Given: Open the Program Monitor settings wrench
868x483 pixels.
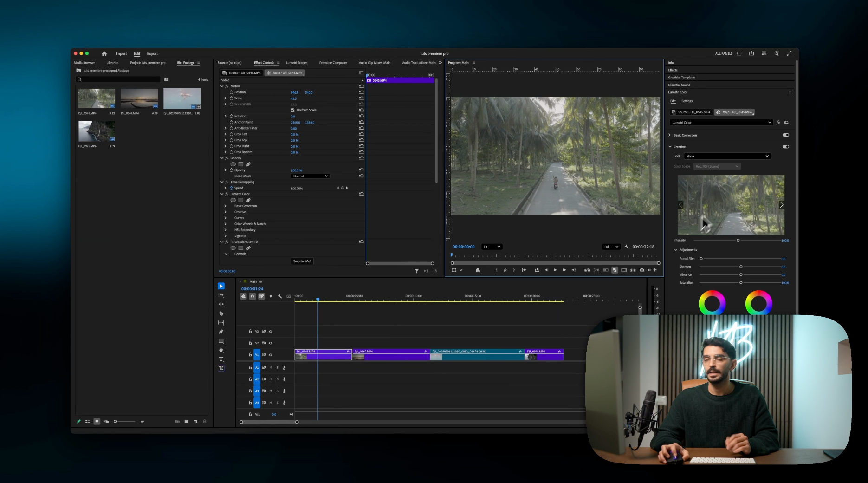Looking at the screenshot, I should [627, 247].
